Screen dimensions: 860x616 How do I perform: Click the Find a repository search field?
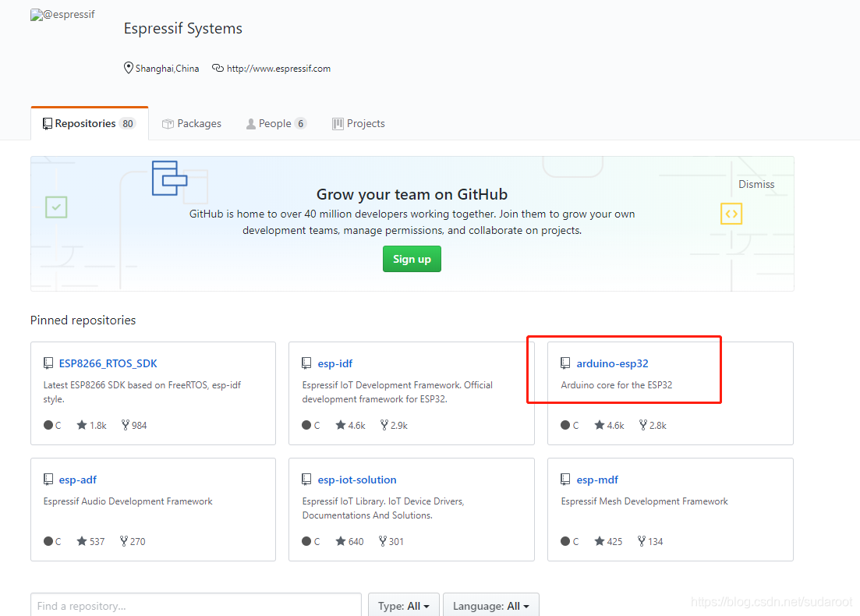point(196,605)
